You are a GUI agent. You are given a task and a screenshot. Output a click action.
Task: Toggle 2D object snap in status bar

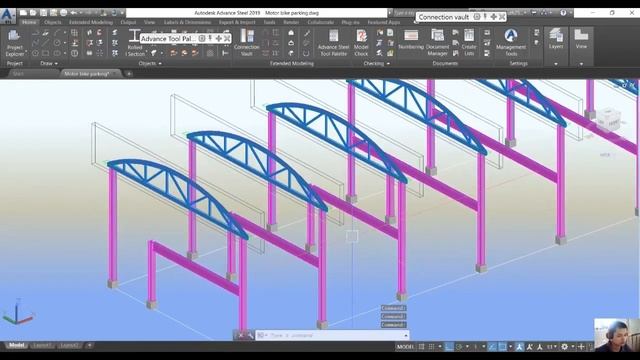click(x=502, y=347)
